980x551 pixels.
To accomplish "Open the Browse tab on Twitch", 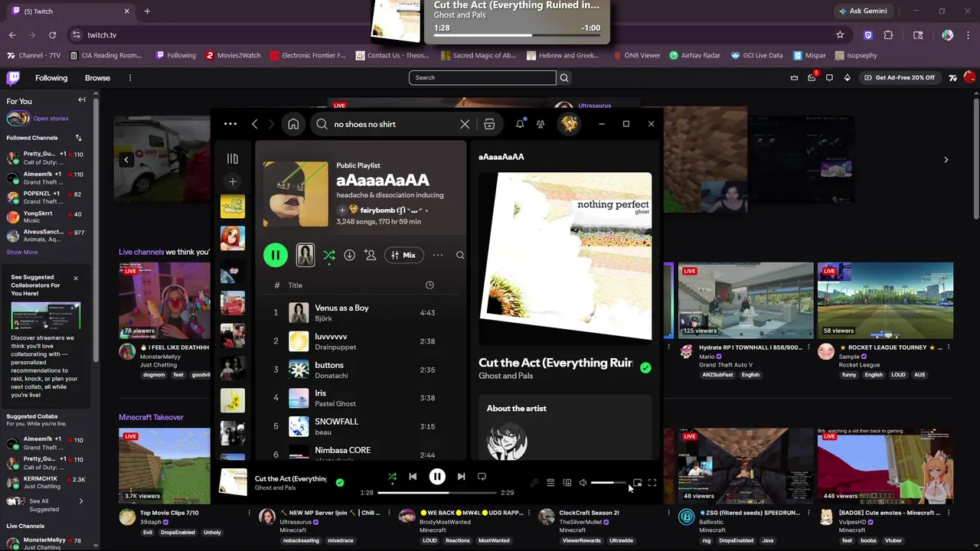I will pyautogui.click(x=97, y=77).
